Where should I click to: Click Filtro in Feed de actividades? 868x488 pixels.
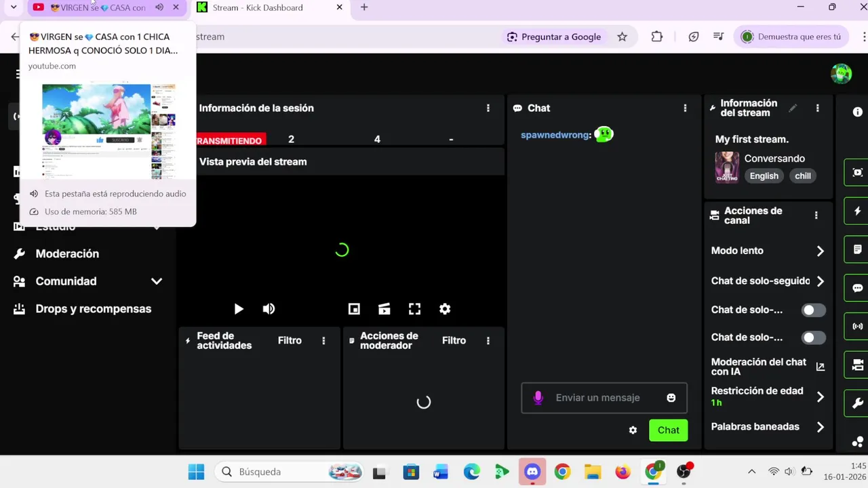coord(290,341)
